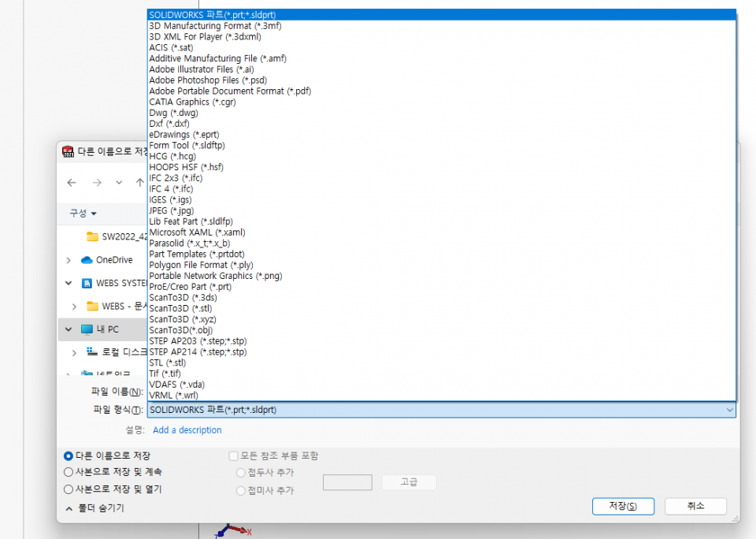This screenshot has width=756, height=539.
Task: Choose CATIA Graphics (*.cgr)
Action: point(442,102)
